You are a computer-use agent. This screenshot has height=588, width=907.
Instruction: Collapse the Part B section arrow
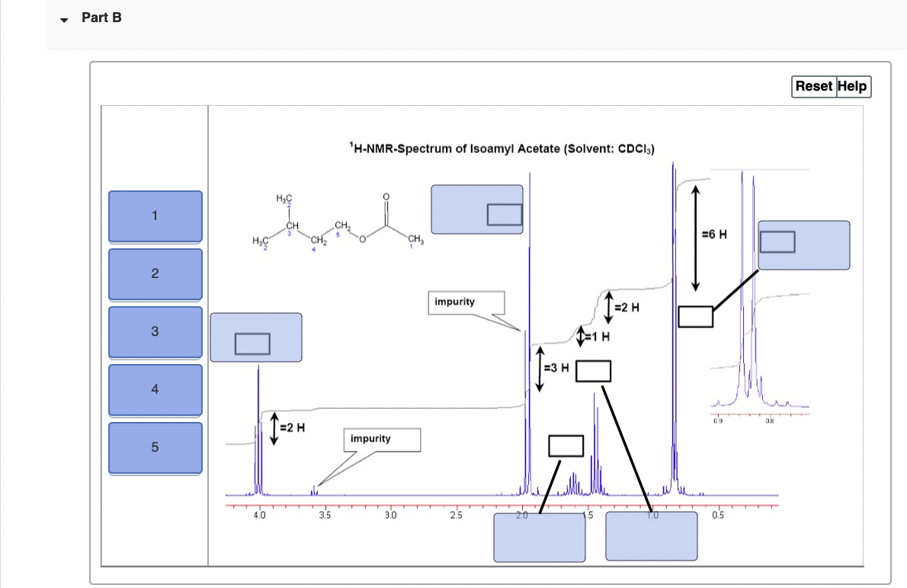(x=64, y=21)
